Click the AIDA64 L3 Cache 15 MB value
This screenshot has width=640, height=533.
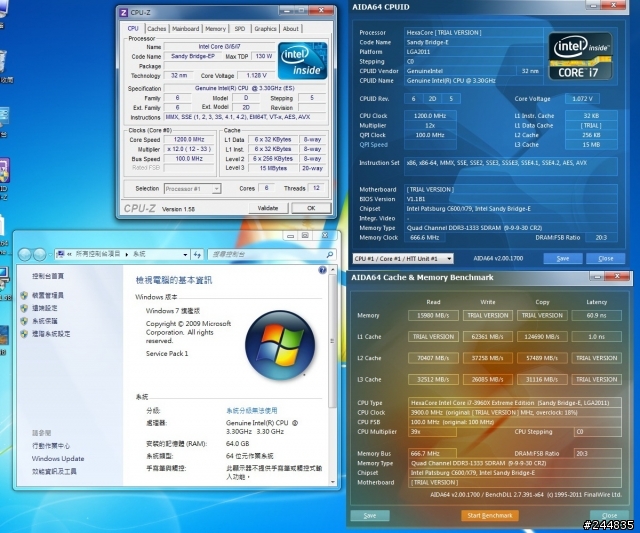coord(591,144)
